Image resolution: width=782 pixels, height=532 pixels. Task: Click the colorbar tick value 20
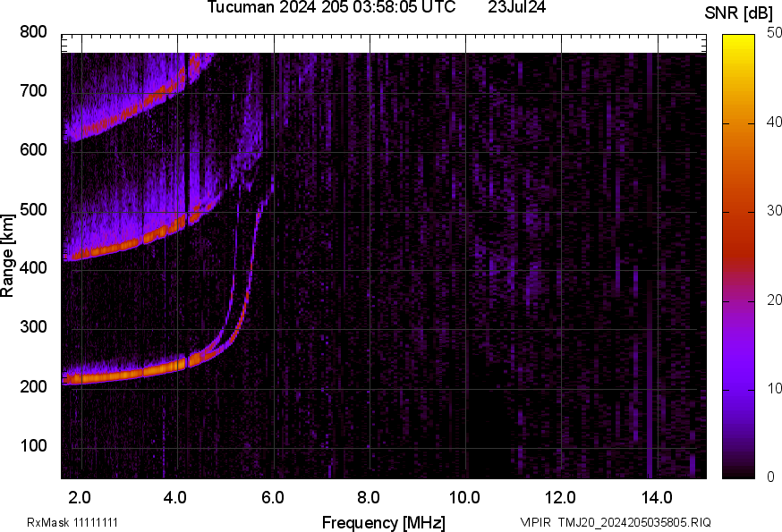[774, 300]
